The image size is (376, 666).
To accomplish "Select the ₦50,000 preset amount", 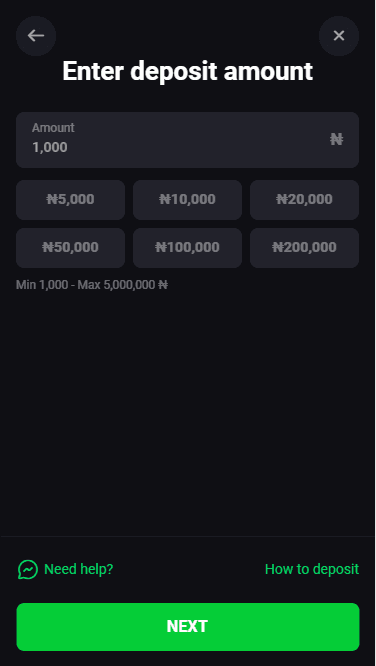I will coord(71,248).
